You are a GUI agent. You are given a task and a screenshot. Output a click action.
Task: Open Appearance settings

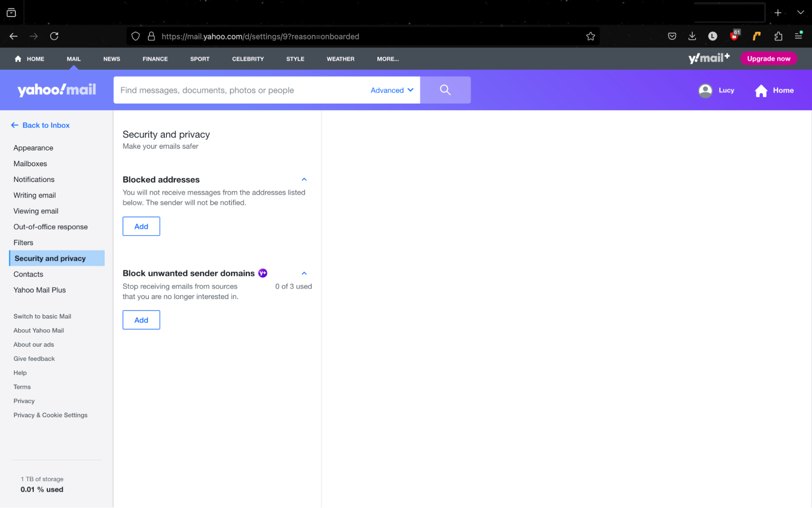[33, 148]
